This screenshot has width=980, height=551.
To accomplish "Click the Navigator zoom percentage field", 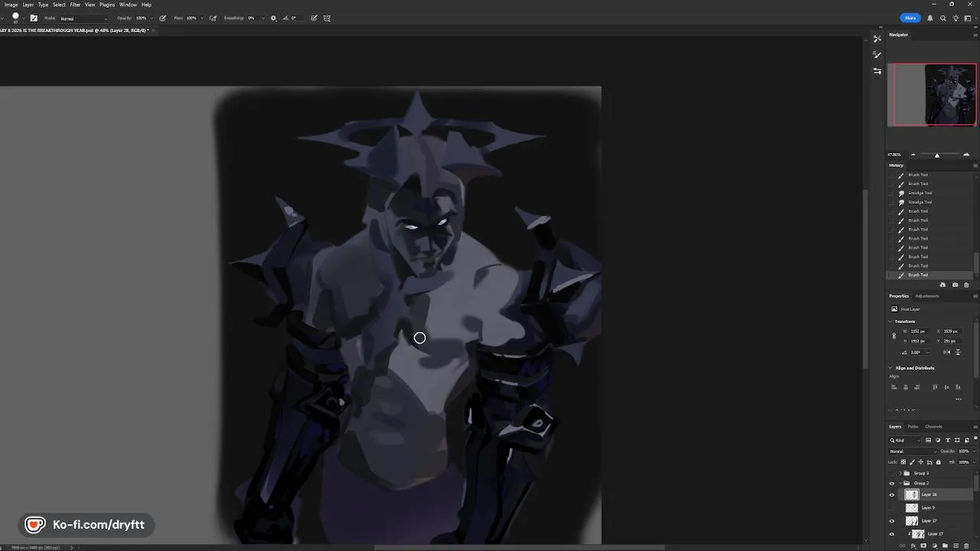I will pyautogui.click(x=894, y=155).
